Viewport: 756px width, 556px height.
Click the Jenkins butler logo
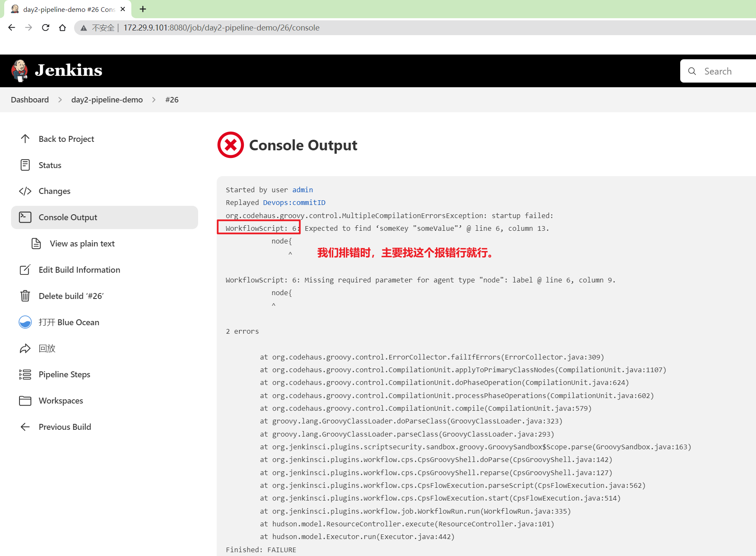19,71
